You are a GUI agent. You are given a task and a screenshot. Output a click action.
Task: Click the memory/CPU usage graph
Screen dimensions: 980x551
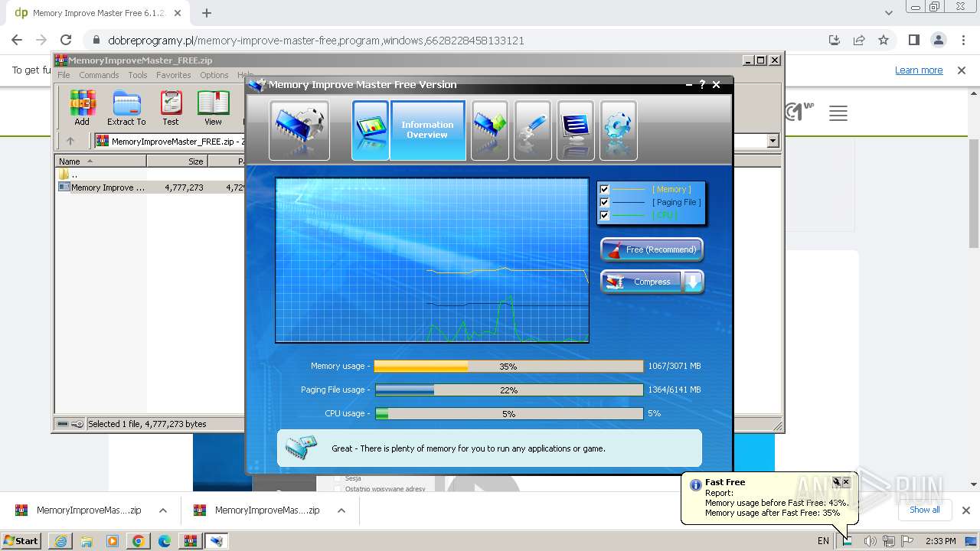[432, 260]
